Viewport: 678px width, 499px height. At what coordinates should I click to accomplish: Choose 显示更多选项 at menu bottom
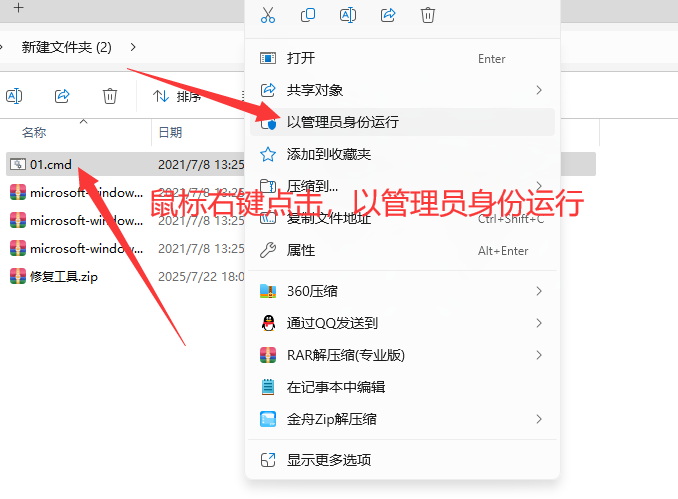coord(402,460)
